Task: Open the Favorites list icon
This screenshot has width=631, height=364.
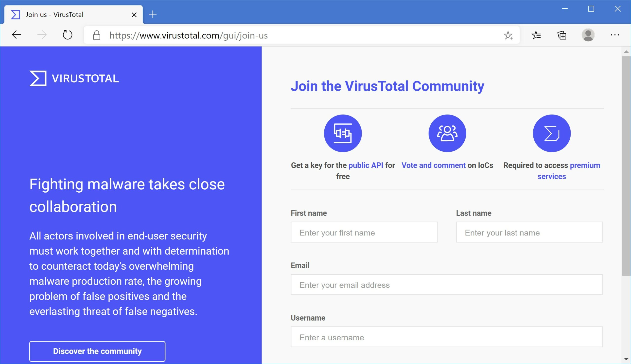Action: pos(536,35)
